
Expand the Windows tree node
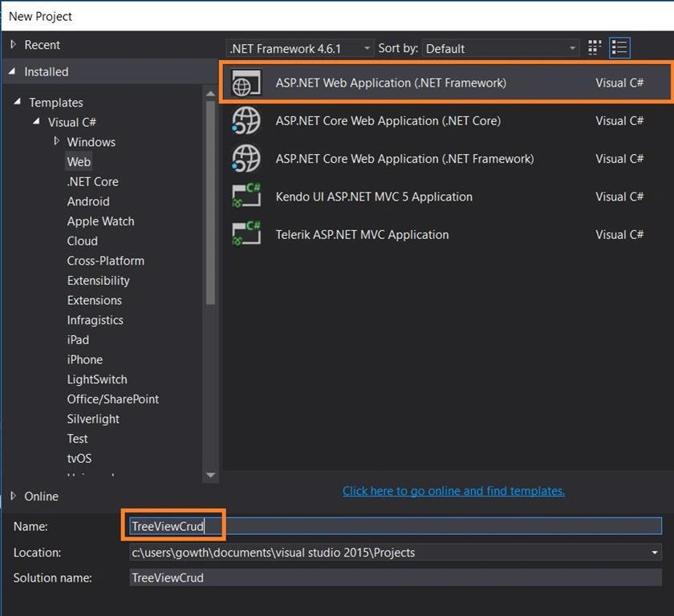[56, 141]
